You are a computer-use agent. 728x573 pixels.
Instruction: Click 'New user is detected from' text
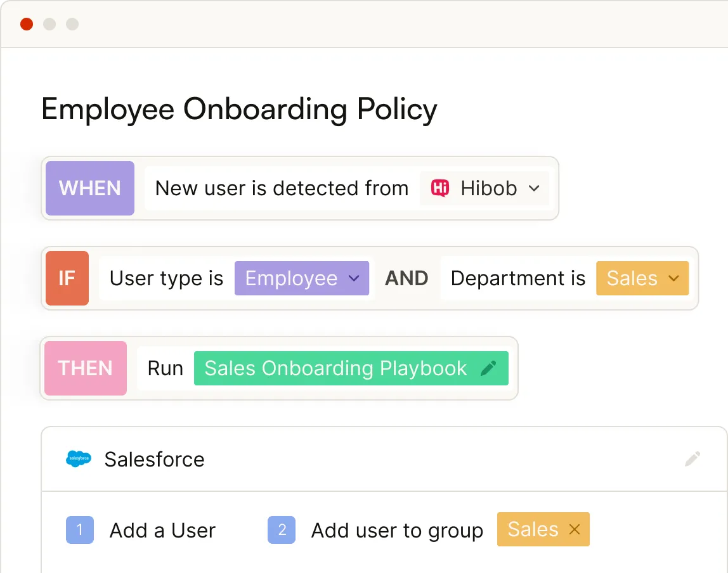282,188
